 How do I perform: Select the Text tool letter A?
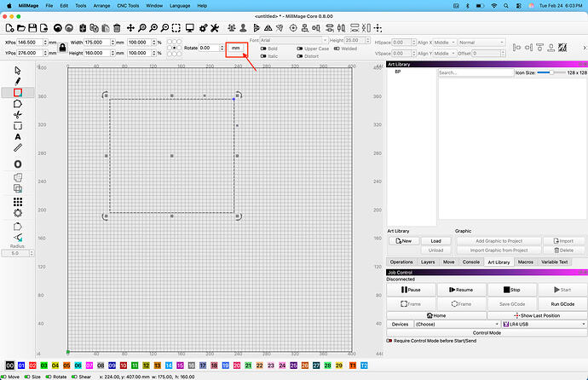[x=18, y=137]
